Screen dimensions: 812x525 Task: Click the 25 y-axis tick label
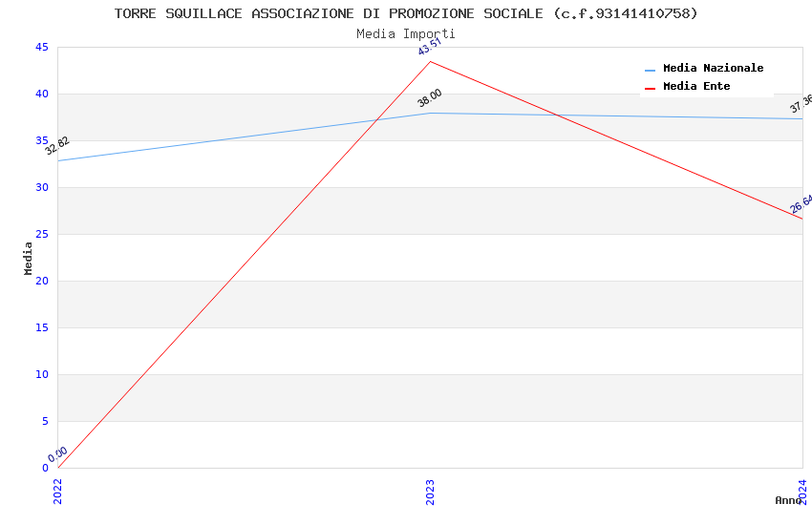(x=41, y=234)
